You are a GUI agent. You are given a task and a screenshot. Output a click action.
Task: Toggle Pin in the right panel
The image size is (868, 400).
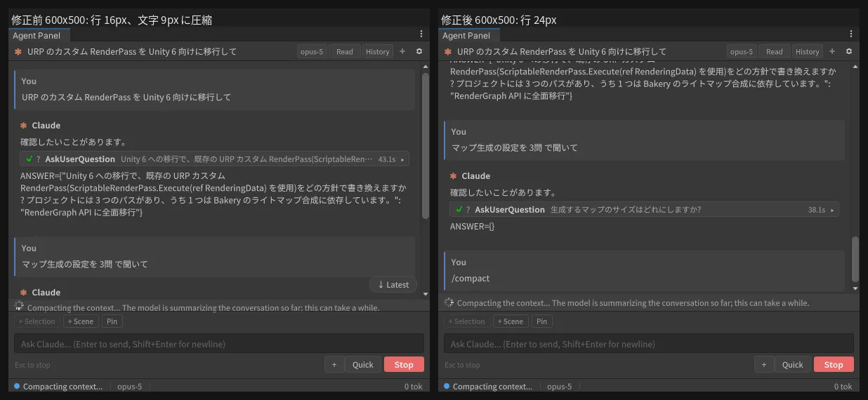(542, 321)
